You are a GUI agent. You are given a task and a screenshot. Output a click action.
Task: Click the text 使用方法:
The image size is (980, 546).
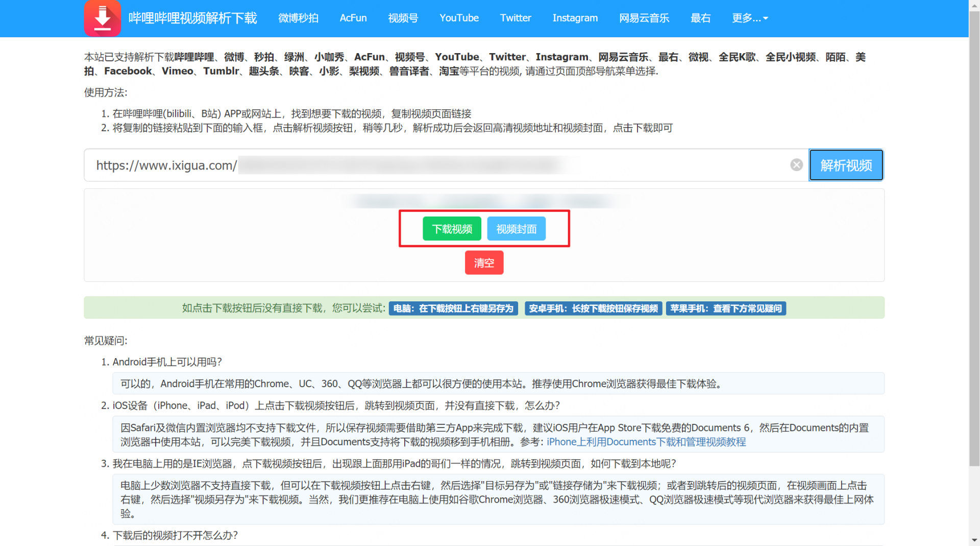coord(106,92)
